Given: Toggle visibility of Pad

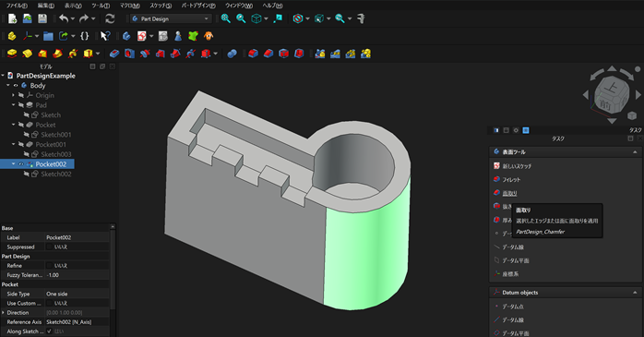Looking at the screenshot, I should [x=21, y=105].
